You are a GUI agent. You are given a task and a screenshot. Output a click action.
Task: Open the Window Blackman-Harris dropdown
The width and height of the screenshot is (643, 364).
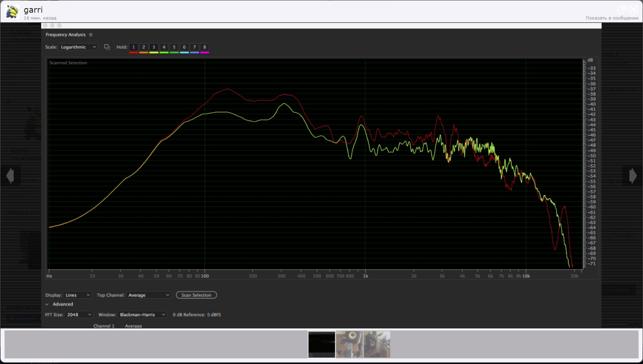pos(143,314)
